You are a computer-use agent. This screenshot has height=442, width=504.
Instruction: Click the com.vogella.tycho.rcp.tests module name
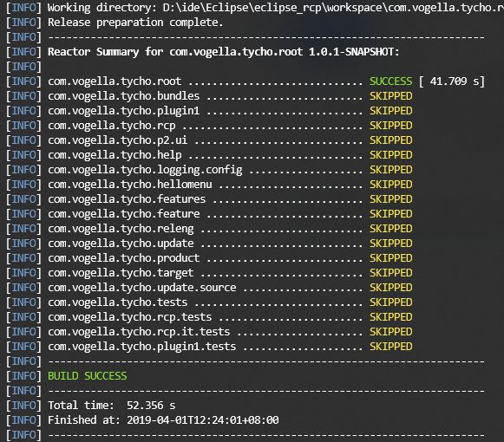point(130,317)
